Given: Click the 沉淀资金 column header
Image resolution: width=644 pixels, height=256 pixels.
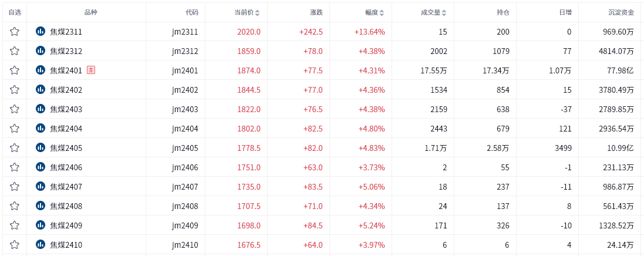Looking at the screenshot, I should coord(621,13).
